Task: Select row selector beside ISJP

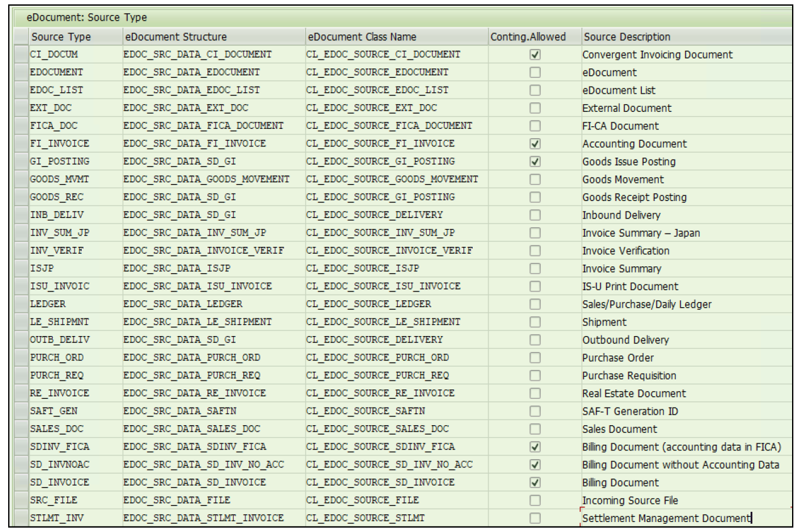Action: point(20,267)
